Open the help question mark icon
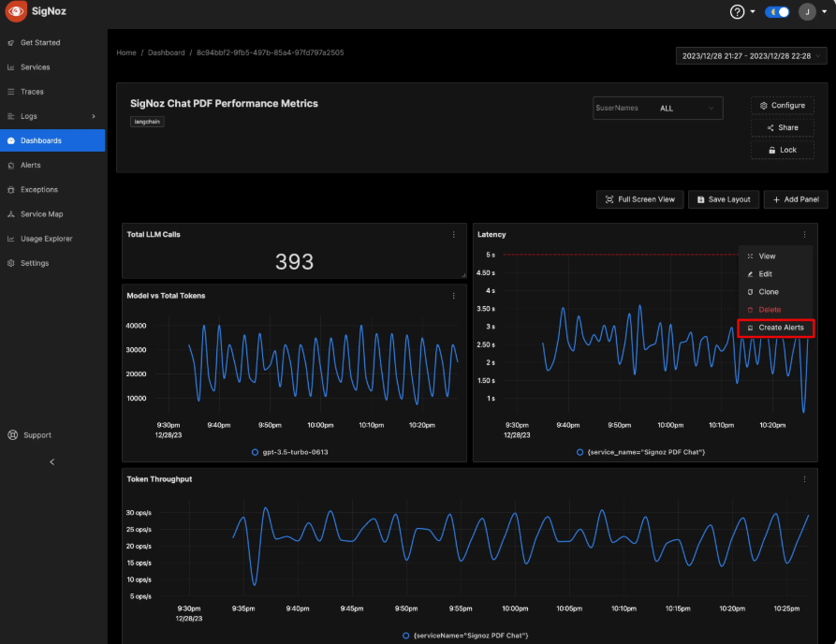Viewport: 836px width, 644px height. [x=738, y=12]
